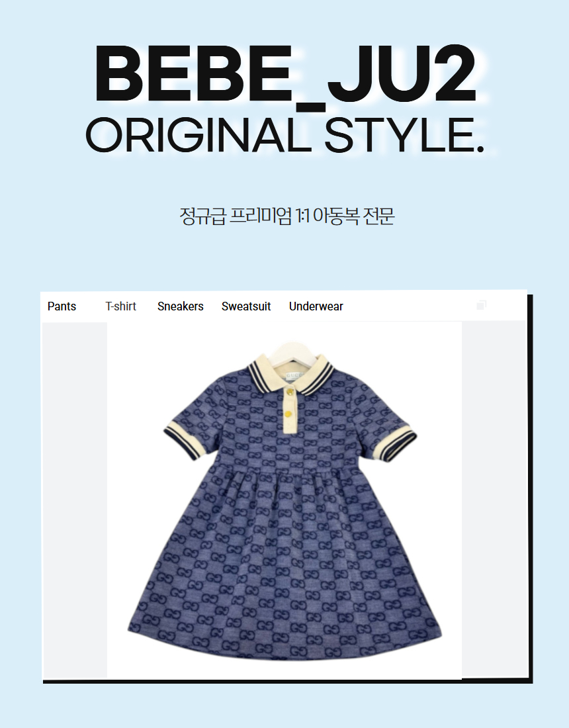Click the Korean tagline 정규급 프리미엄 1:1 아동복 전문
The width and height of the screenshot is (569, 728).
pos(287,216)
